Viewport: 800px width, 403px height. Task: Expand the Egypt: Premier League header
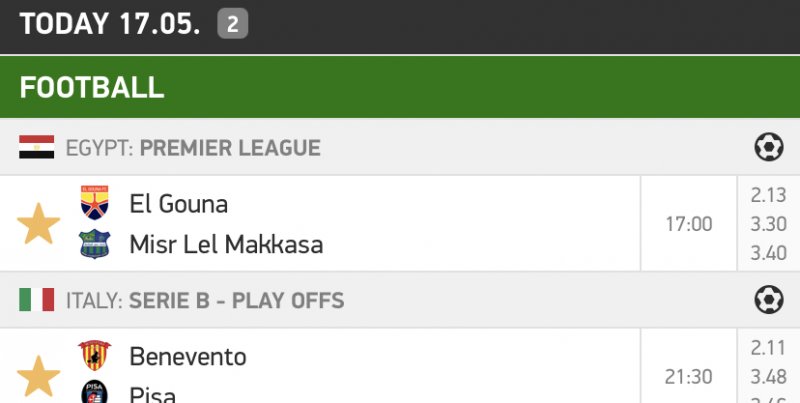coord(230,148)
